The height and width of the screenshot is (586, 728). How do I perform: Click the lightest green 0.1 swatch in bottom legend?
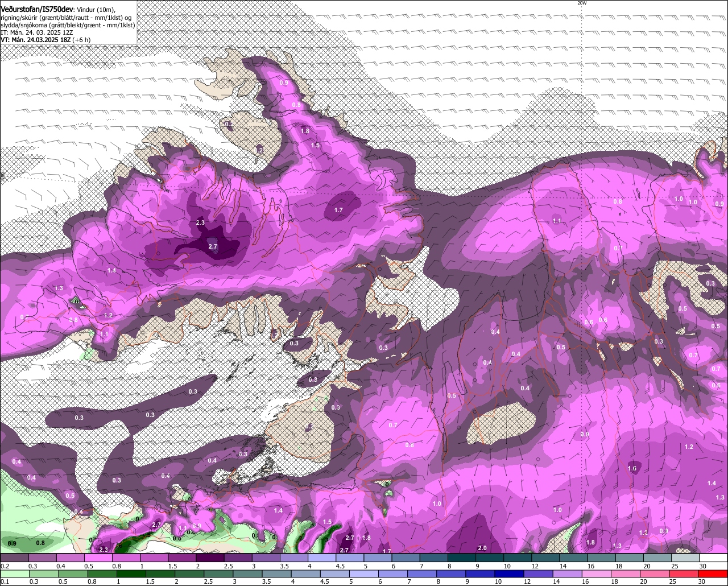coord(14,573)
